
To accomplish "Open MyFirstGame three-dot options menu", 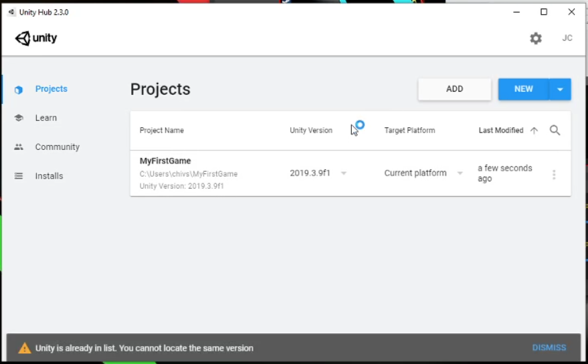I will [x=554, y=175].
